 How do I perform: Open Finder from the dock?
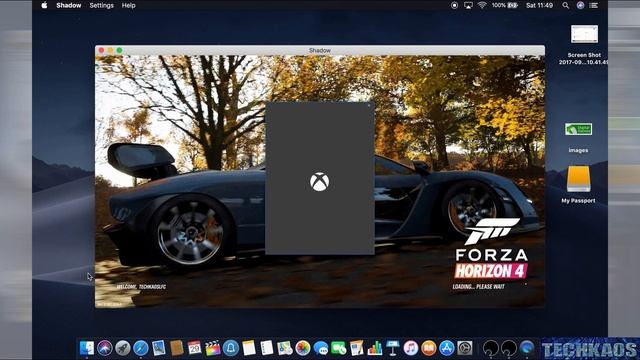87,348
